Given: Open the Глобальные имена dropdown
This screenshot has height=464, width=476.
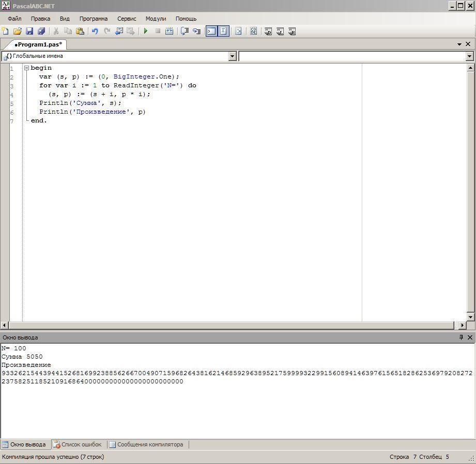Looking at the screenshot, I should pos(232,56).
